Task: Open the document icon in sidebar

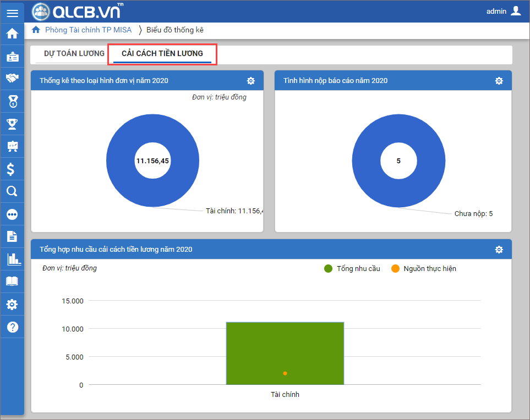Action: click(12, 236)
